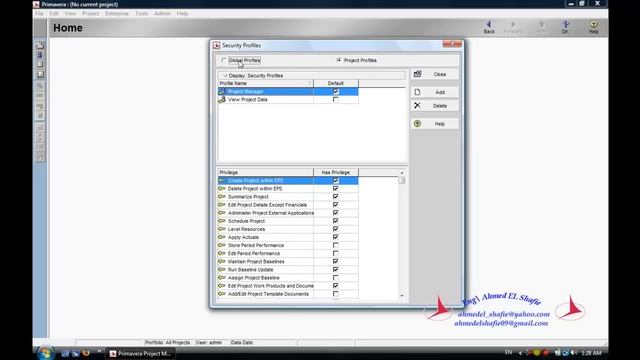Click the key icon beside Create Project within EPS
The height and width of the screenshot is (360, 640).
tap(222, 180)
